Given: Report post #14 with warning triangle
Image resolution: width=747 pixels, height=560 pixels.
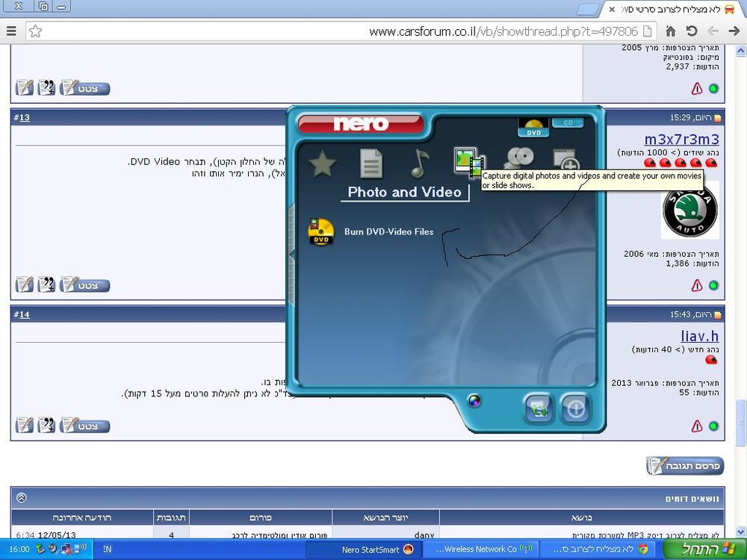Looking at the screenshot, I should coord(697,426).
